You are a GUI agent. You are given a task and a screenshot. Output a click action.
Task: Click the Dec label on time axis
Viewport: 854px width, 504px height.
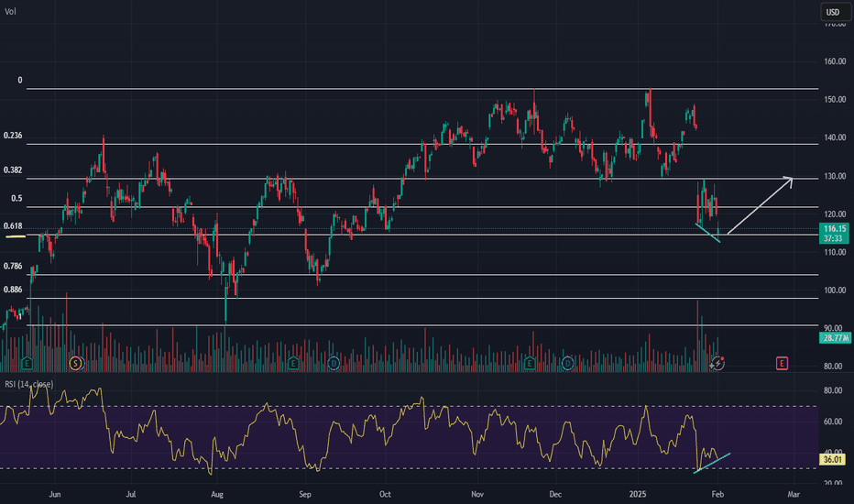click(x=555, y=494)
